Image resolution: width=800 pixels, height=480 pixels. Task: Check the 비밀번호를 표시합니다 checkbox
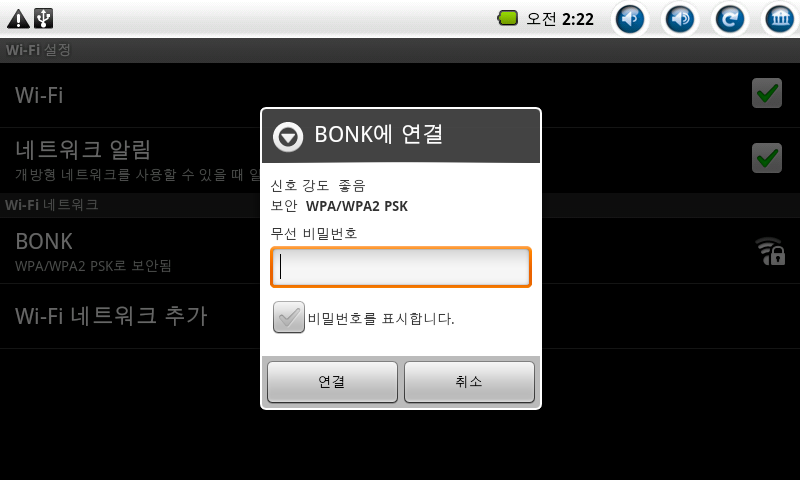point(289,317)
